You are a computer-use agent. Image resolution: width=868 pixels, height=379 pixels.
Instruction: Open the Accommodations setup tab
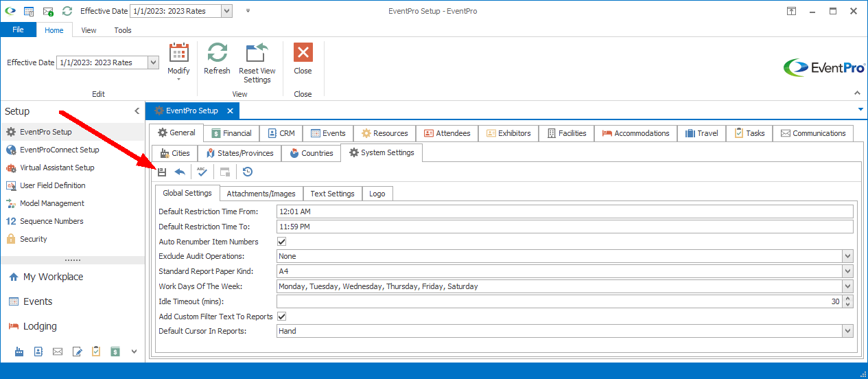pyautogui.click(x=636, y=133)
